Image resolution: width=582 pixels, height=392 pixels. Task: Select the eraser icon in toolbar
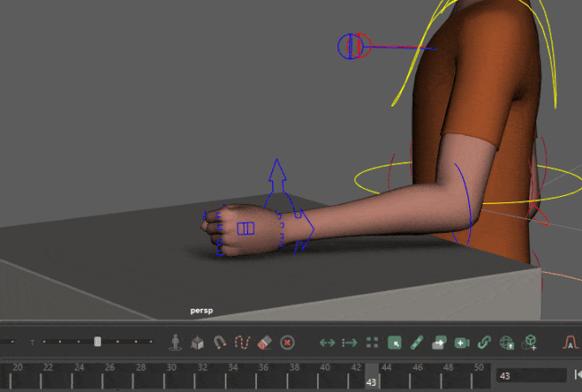click(x=263, y=342)
